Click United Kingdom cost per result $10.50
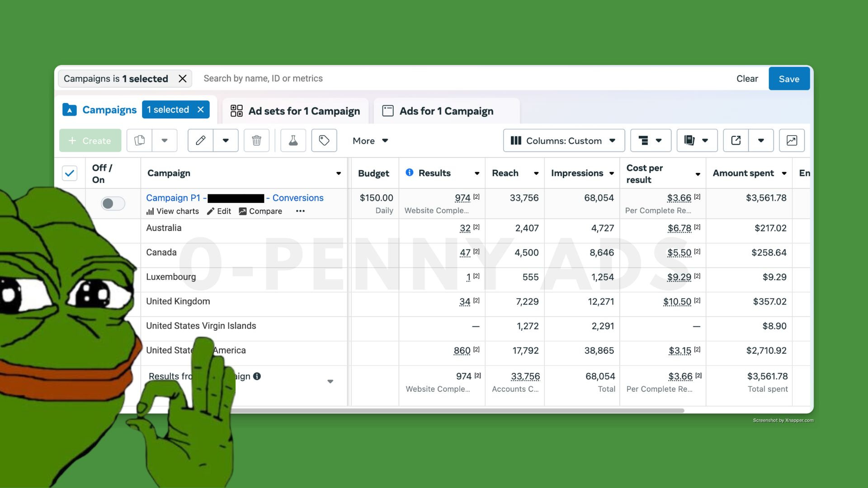This screenshot has width=868, height=488. (x=677, y=301)
